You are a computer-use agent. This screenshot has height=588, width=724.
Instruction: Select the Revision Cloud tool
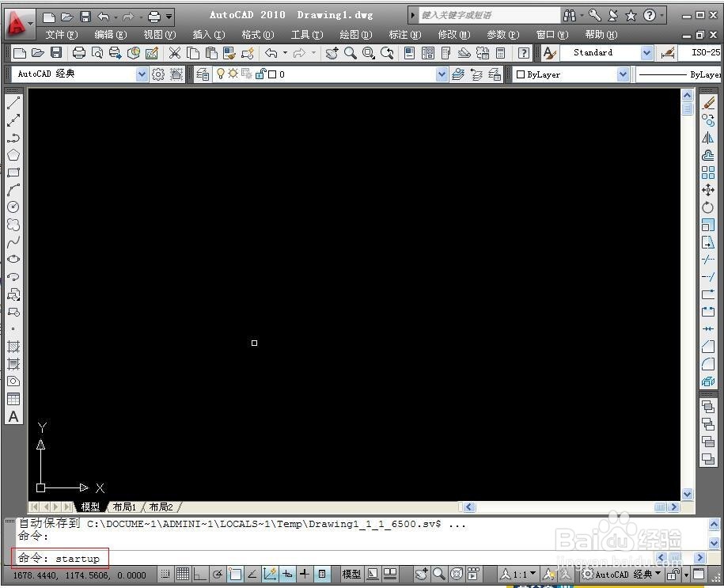coord(13,225)
